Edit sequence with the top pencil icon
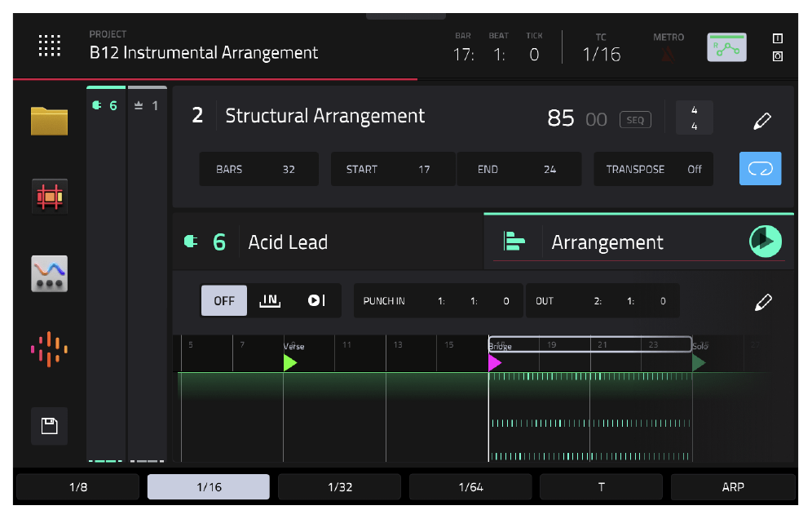Image resolution: width=812 pixels, height=519 pixels. click(761, 121)
